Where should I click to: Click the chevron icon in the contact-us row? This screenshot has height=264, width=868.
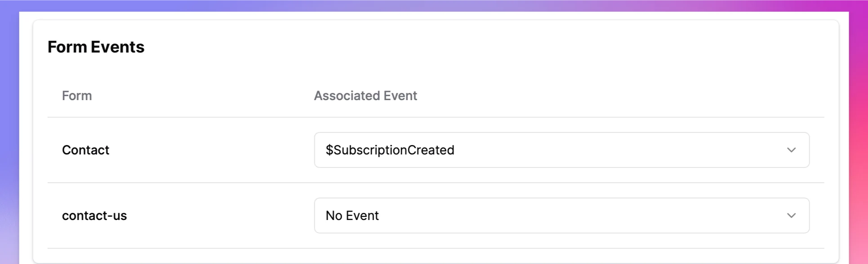point(791,216)
